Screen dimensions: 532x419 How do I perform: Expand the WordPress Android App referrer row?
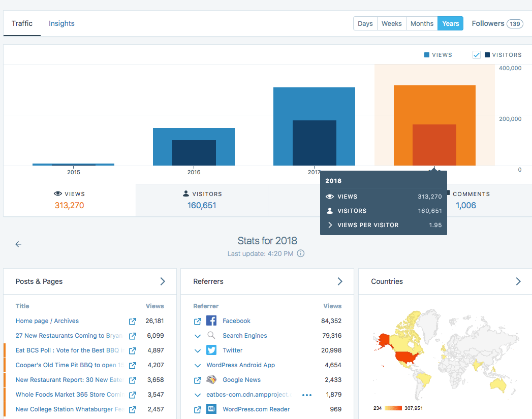coord(198,365)
